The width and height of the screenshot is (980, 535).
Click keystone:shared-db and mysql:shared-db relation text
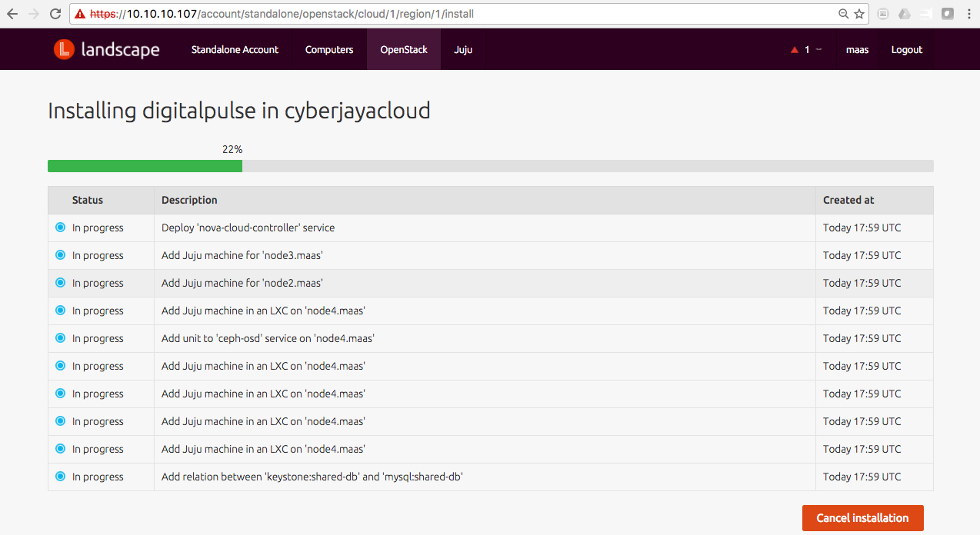click(312, 477)
